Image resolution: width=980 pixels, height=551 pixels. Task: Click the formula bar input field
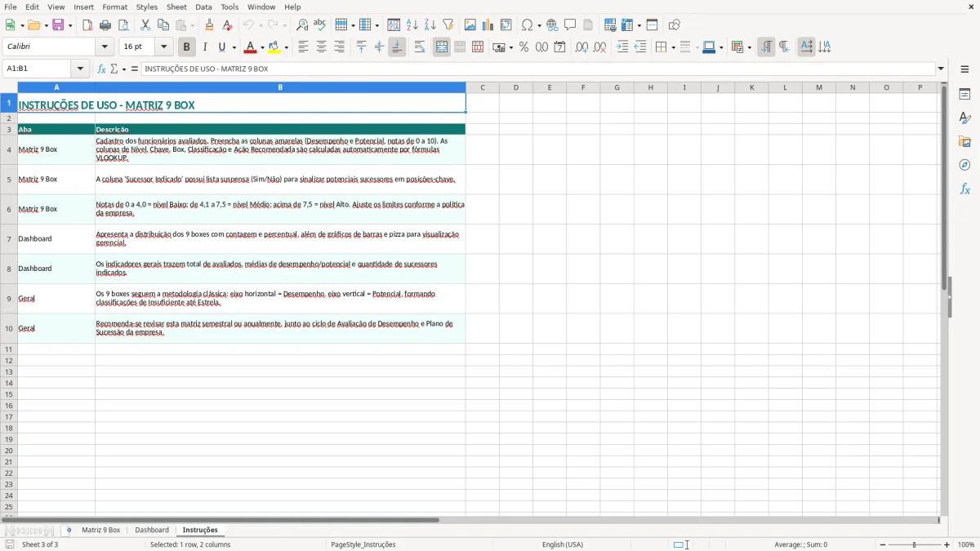tap(538, 69)
